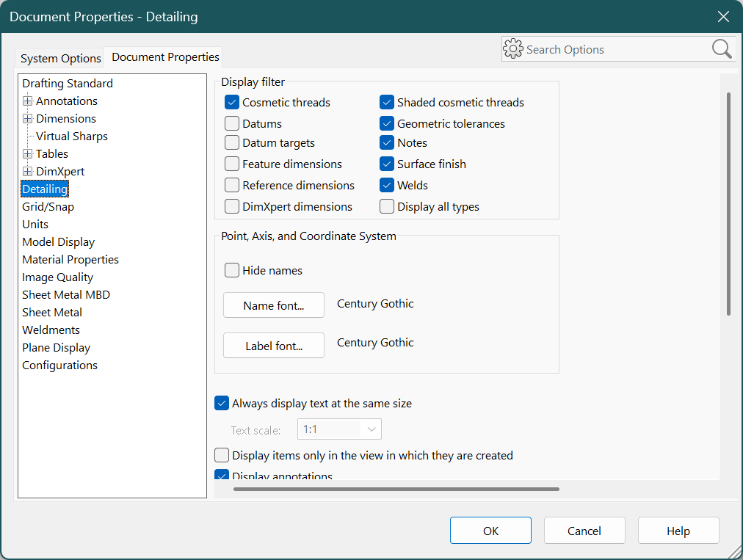
Task: Expand the Annotations tree node
Action: (27, 101)
